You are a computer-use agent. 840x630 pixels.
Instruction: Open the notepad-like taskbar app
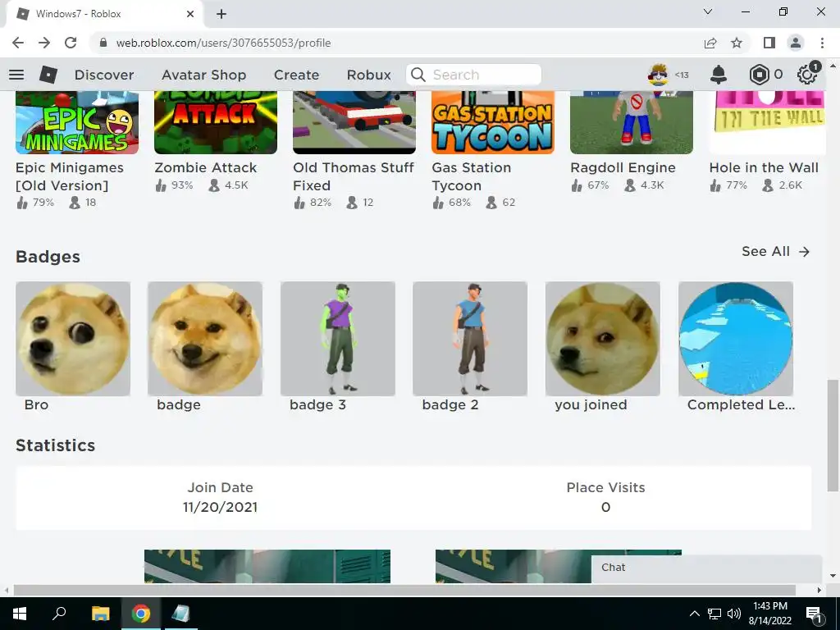point(181,614)
